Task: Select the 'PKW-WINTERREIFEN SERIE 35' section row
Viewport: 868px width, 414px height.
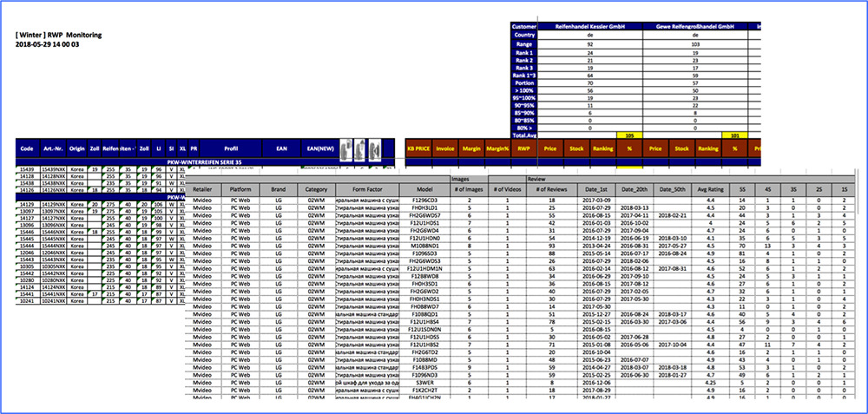Action: pyautogui.click(x=205, y=162)
